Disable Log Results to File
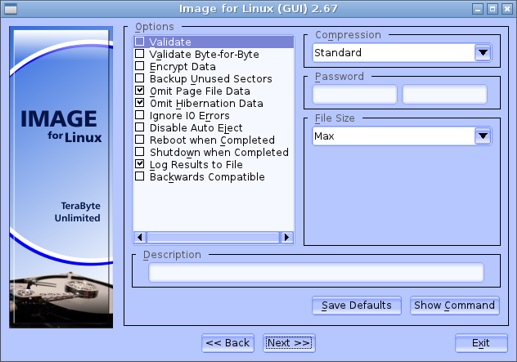Screen dimensions: 517x362 pyautogui.click(x=140, y=164)
